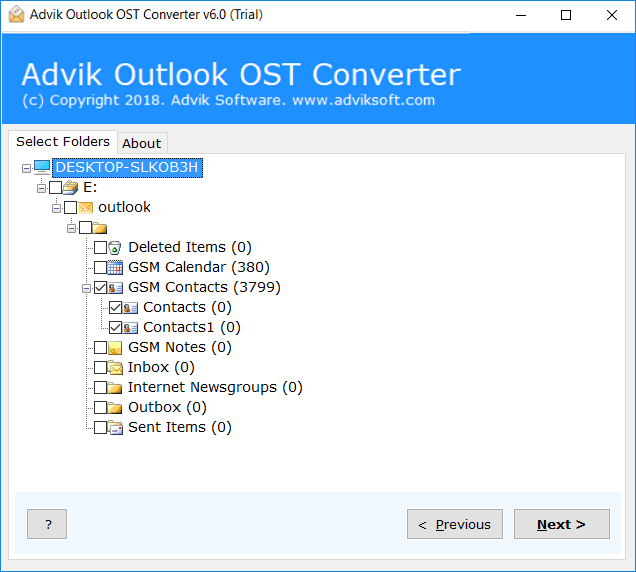Viewport: 636px width, 572px height.
Task: Click the calendar icon for GSM Calendar
Action: 115,267
